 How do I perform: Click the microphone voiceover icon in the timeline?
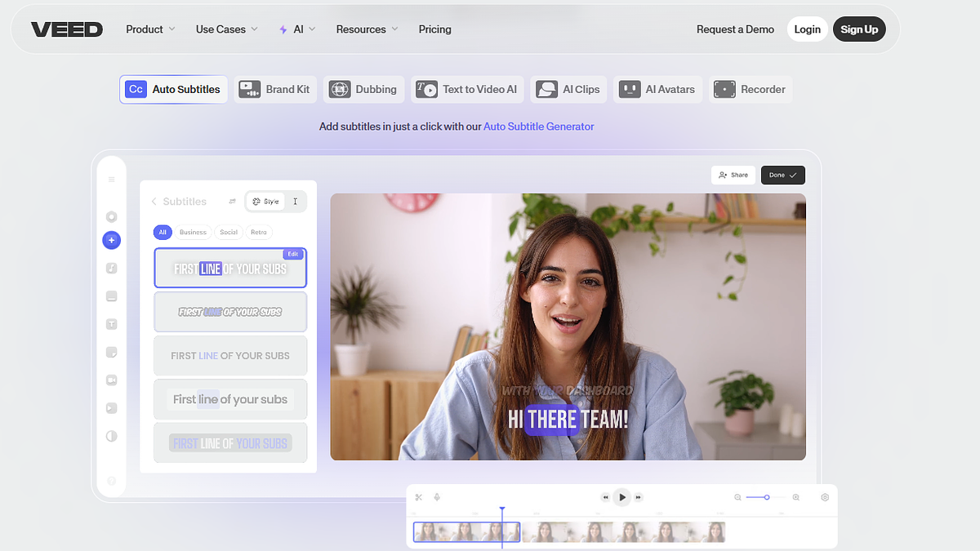click(437, 497)
